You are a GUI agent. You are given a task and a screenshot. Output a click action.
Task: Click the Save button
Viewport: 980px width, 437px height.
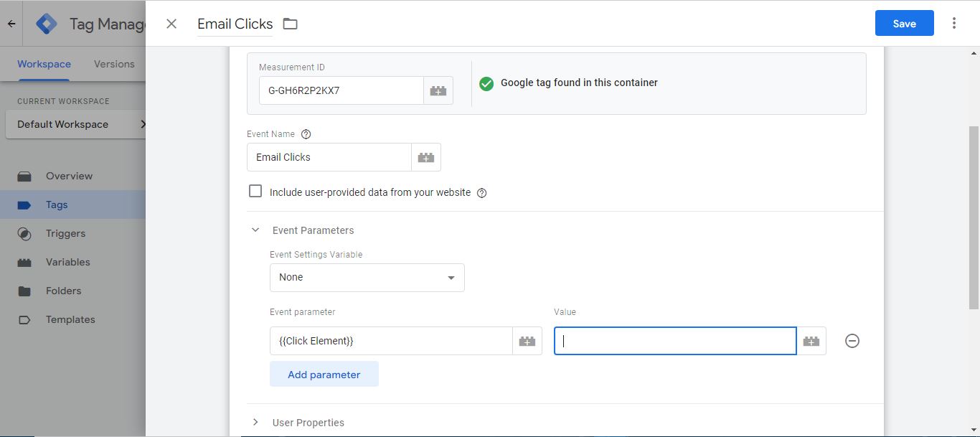click(904, 24)
